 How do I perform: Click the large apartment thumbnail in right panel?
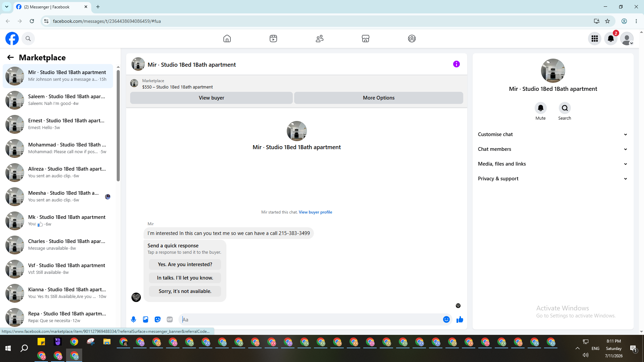pyautogui.click(x=553, y=71)
